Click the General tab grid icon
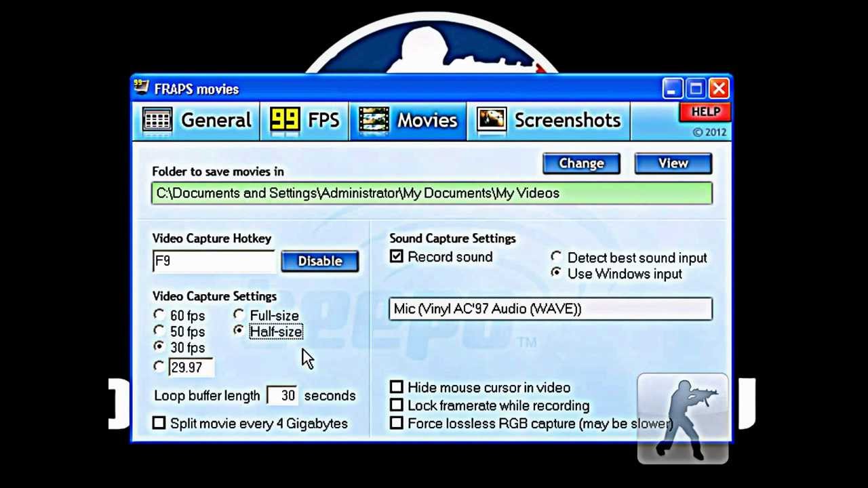The width and height of the screenshot is (868, 488). [157, 121]
